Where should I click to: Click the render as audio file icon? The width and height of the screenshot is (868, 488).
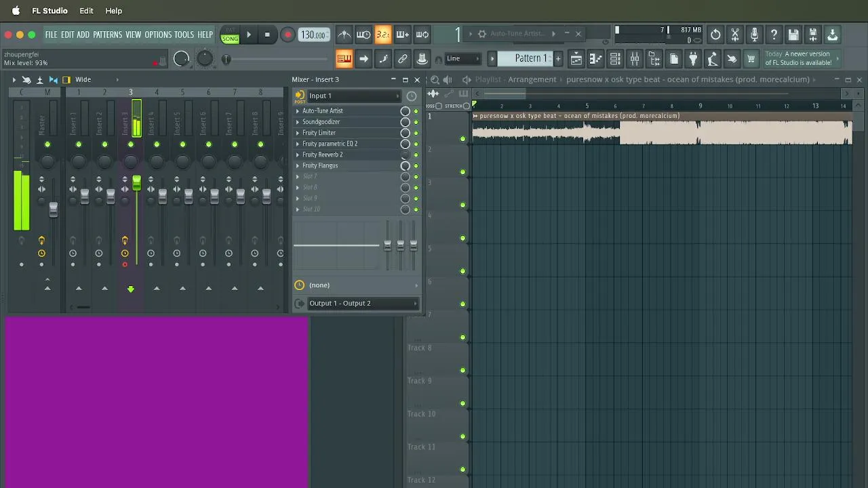coord(813,35)
